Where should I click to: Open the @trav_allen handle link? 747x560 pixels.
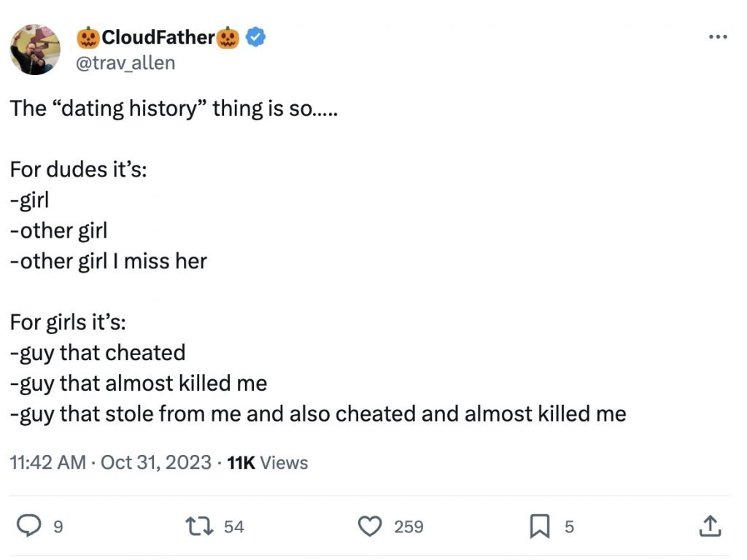(125, 63)
